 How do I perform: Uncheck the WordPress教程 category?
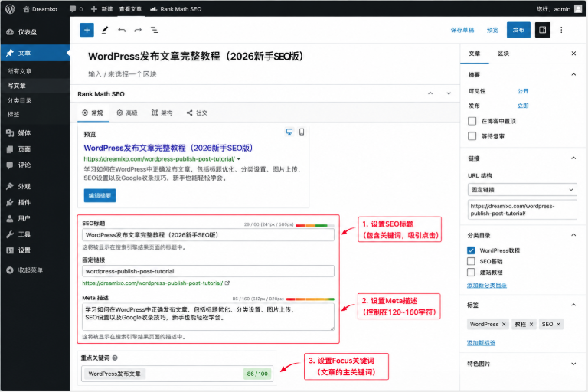472,250
